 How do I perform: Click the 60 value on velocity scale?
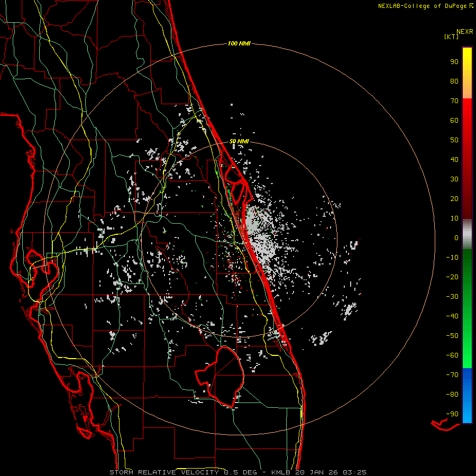454,121
